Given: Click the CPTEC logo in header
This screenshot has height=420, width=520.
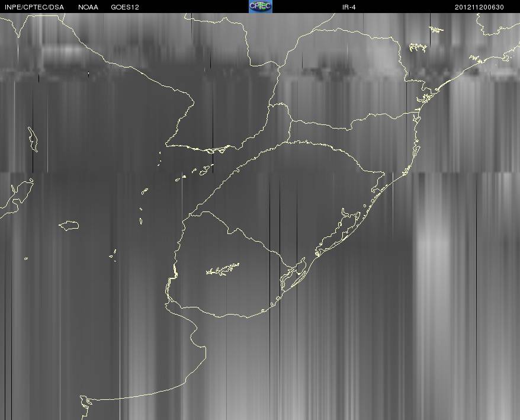Looking at the screenshot, I should point(261,7).
